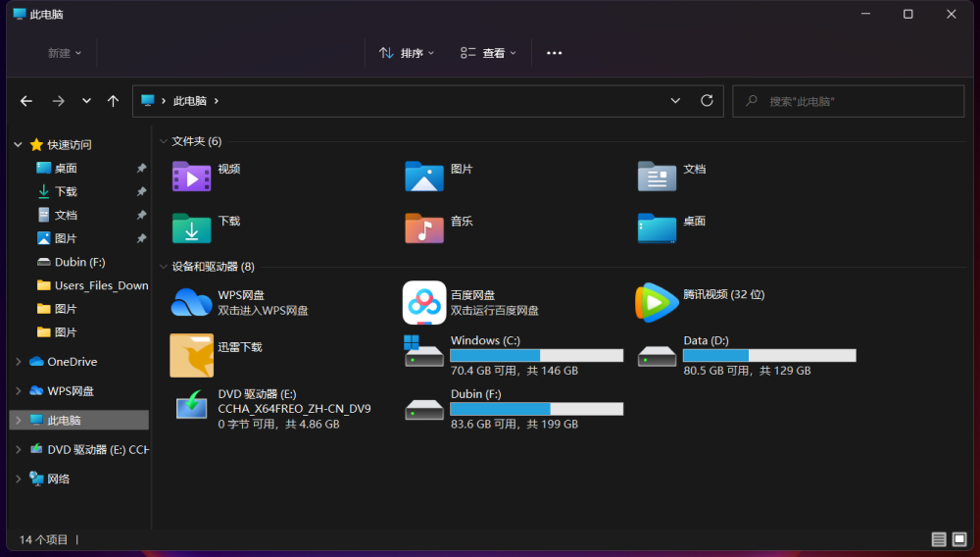
Task: Select WPS网盘 in the sidebar tree
Action: pos(70,390)
